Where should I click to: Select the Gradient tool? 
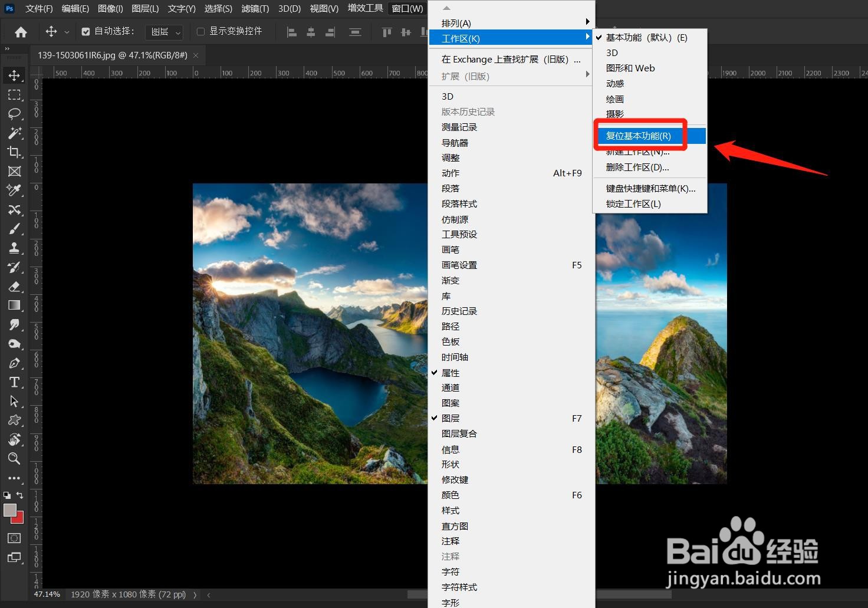[x=14, y=305]
